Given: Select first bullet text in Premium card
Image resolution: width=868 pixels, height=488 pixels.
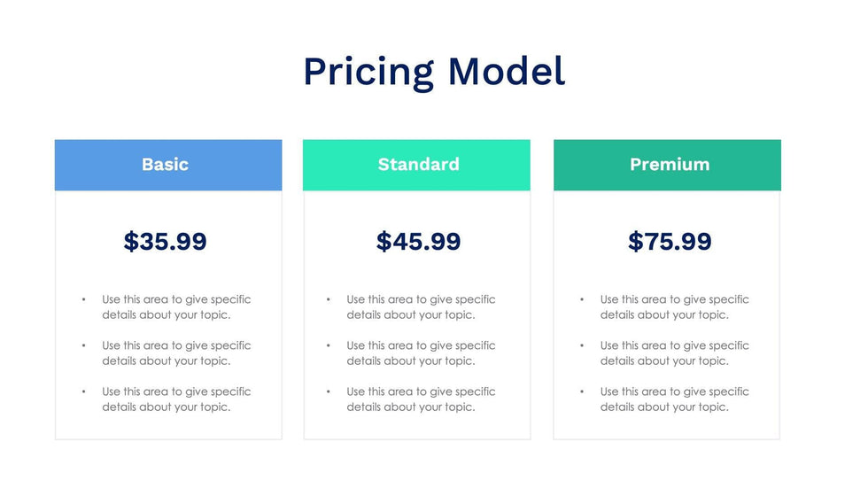Looking at the screenshot, I should pyautogui.click(x=674, y=307).
